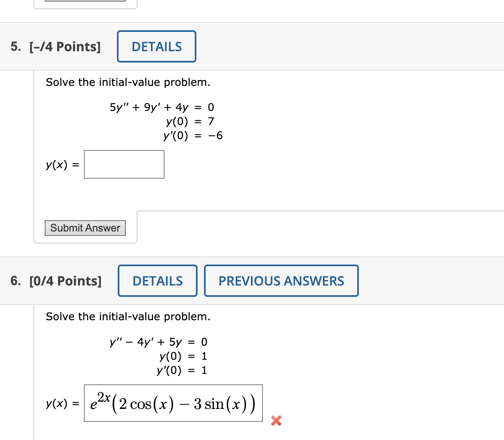The image size is (504, 440).
Task: Focus the empty y(x) answer box
Action: (x=124, y=164)
